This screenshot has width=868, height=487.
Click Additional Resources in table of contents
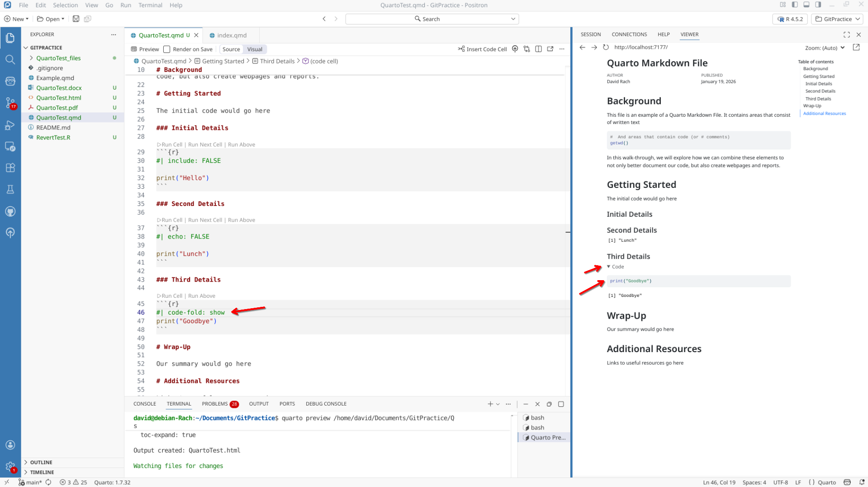[x=824, y=114]
